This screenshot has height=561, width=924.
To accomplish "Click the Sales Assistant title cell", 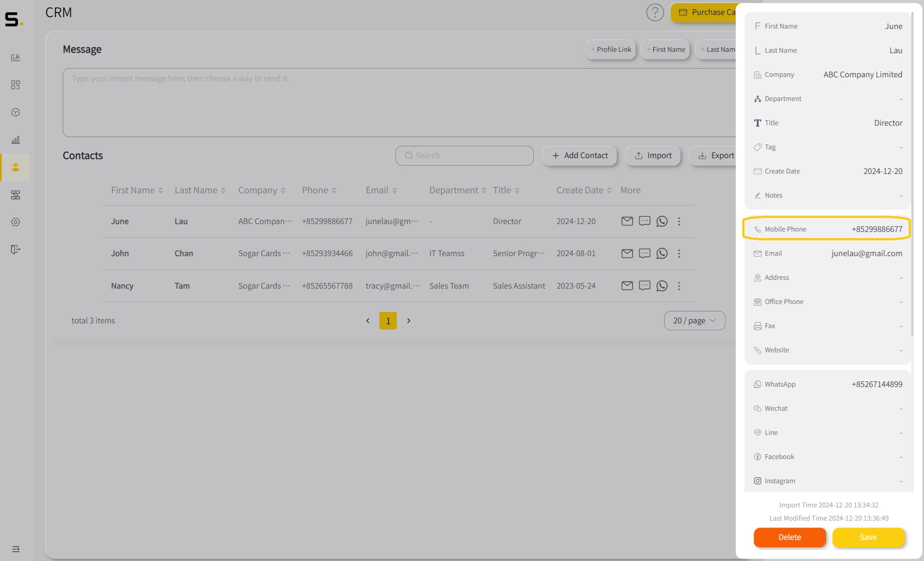I will (x=519, y=286).
